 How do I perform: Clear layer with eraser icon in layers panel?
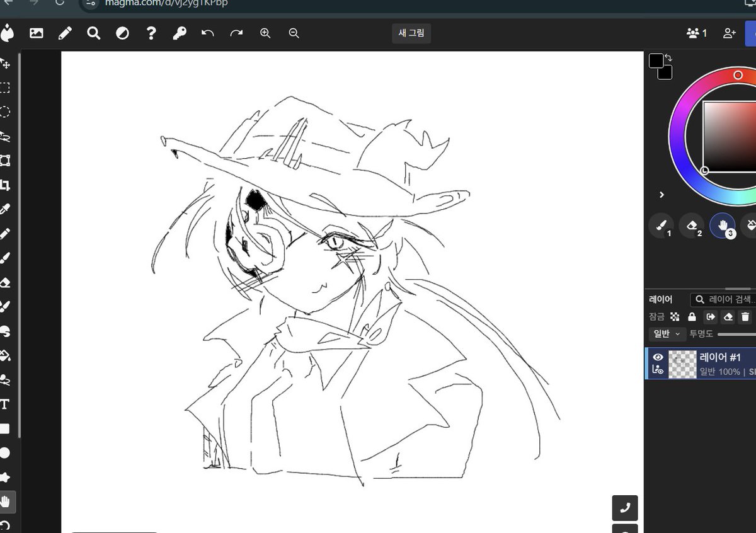[x=728, y=317]
